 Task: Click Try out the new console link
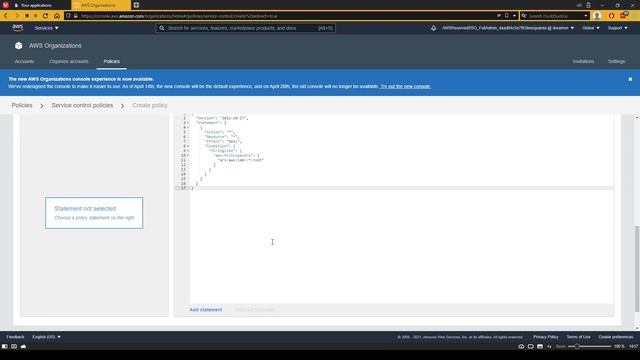click(x=405, y=87)
